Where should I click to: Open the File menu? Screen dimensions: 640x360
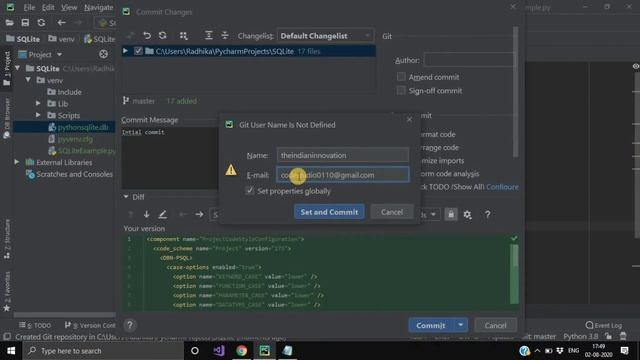(29, 7)
